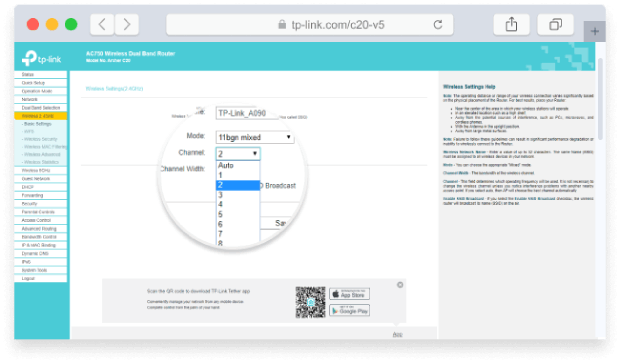The height and width of the screenshot is (363, 620).
Task: Open Forwarding in the sidebar
Action: [x=41, y=195]
